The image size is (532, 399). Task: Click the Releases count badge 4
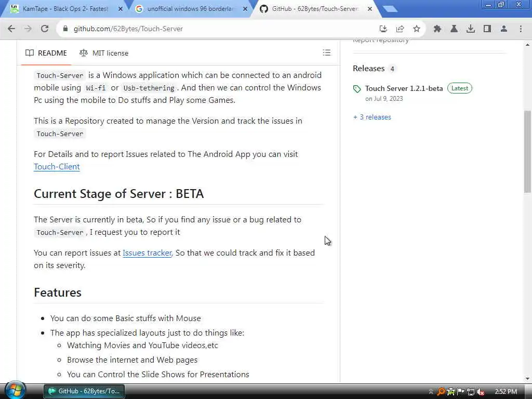(392, 69)
